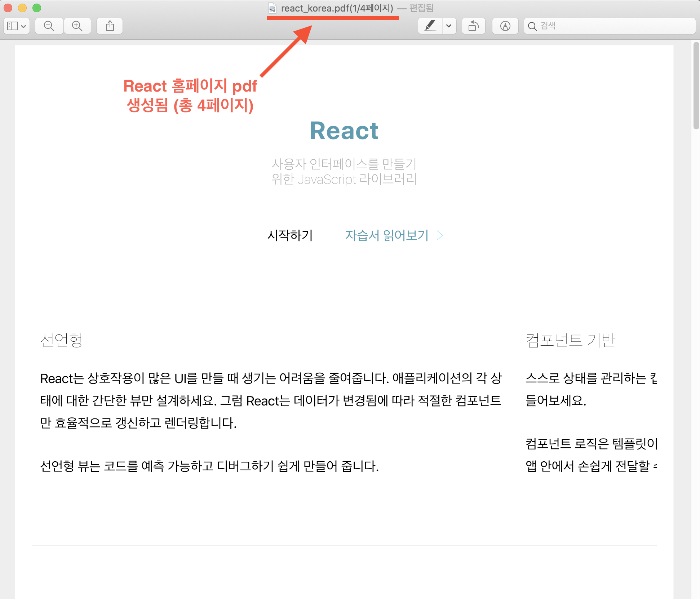Click the green full-screen window button

point(37,8)
